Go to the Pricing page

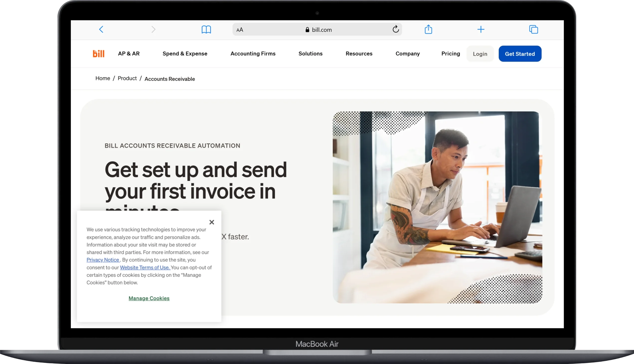[x=451, y=54]
